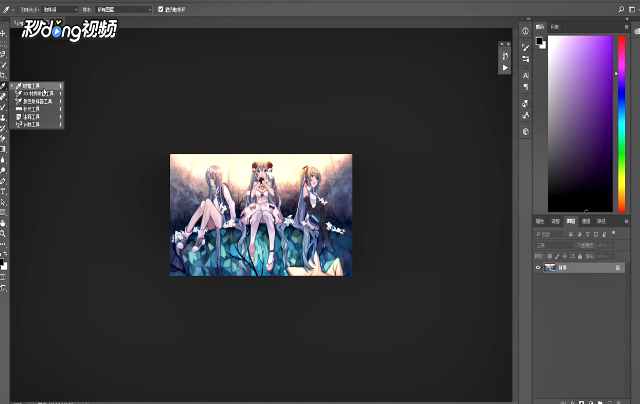Choose Note Tool from the flyout menu
The height and width of the screenshot is (404, 640).
[37, 117]
